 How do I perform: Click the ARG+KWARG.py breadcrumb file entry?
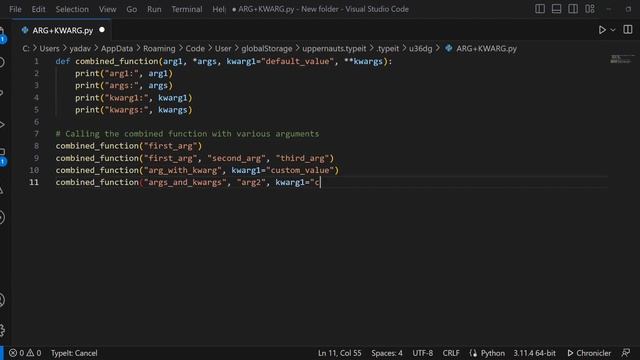[482, 49]
